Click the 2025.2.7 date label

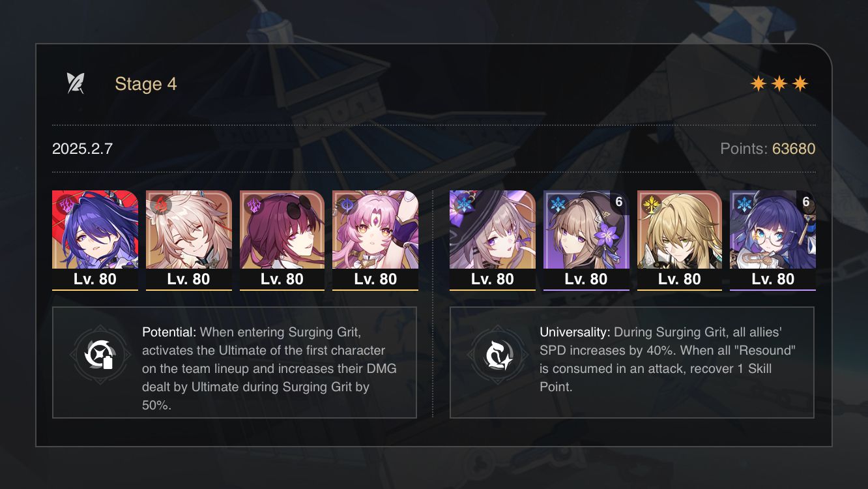point(82,149)
